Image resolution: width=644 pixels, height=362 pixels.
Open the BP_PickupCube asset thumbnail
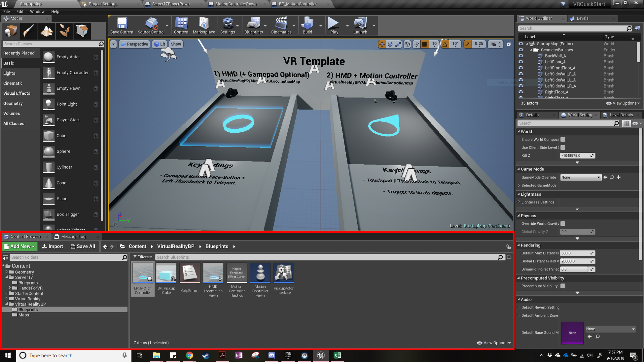[x=166, y=273]
